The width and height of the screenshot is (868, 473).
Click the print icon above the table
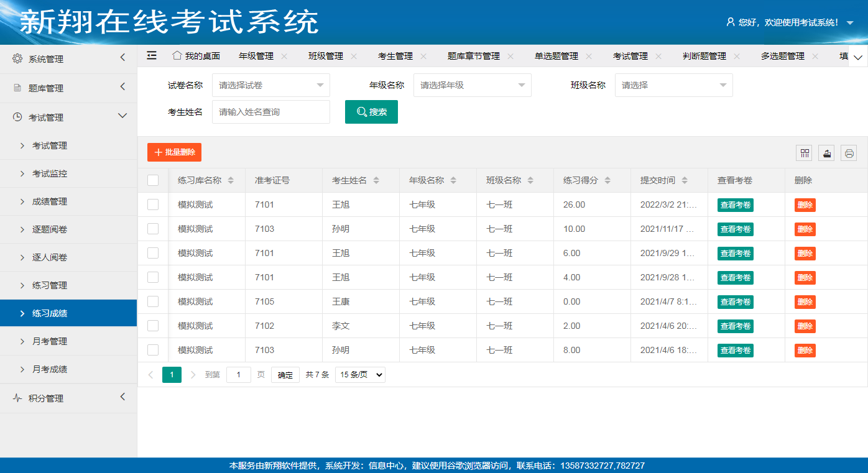point(849,153)
